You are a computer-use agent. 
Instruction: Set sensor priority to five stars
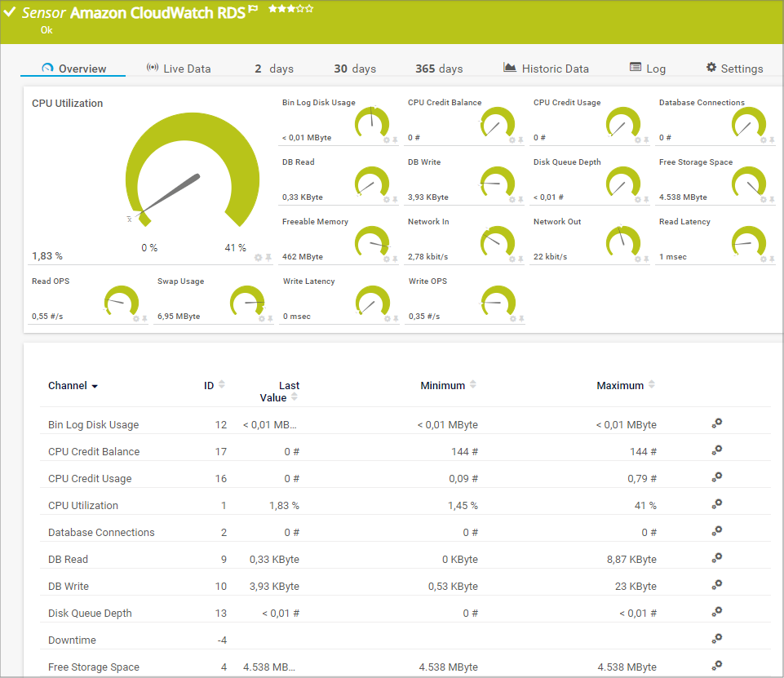coord(309,9)
